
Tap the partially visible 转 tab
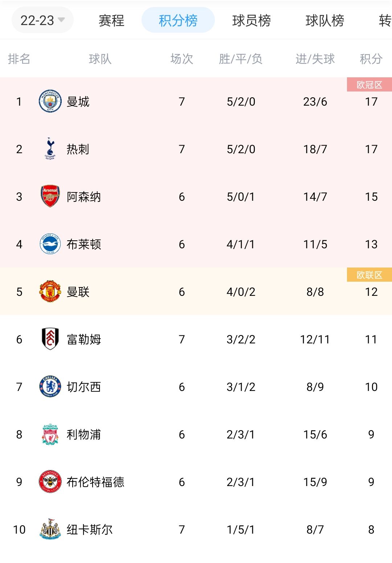point(385,20)
